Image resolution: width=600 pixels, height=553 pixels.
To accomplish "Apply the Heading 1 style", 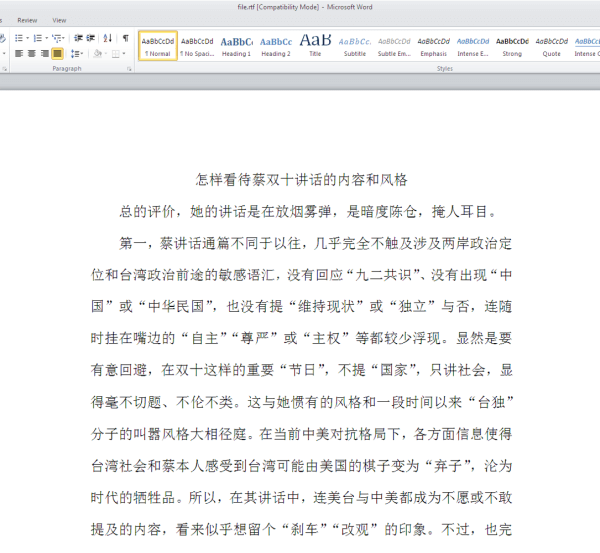I will click(236, 46).
